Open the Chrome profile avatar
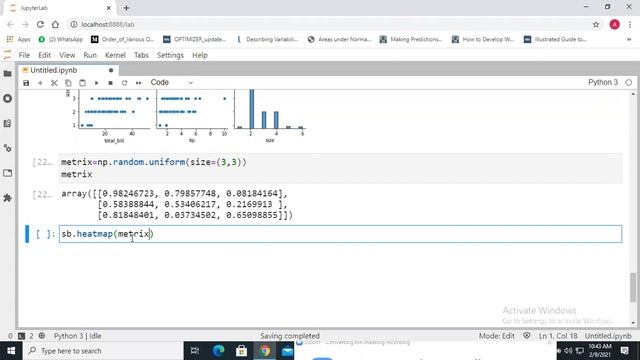The height and width of the screenshot is (360, 640). click(x=614, y=24)
